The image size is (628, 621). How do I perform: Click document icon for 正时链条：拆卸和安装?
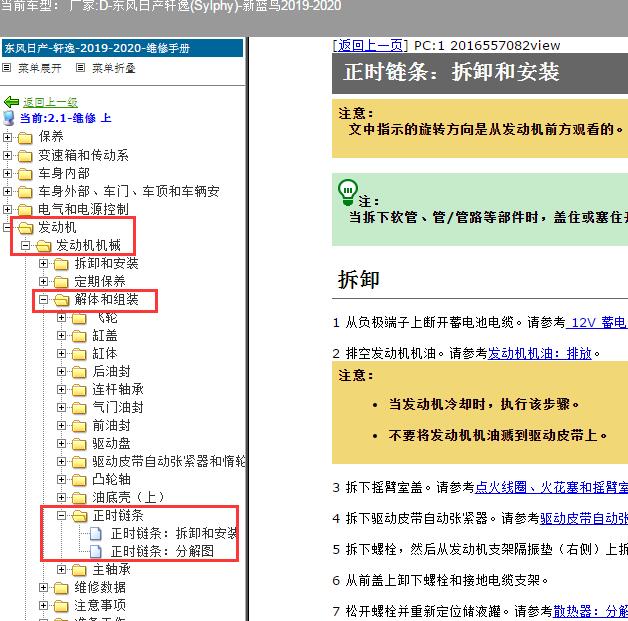click(x=96, y=533)
